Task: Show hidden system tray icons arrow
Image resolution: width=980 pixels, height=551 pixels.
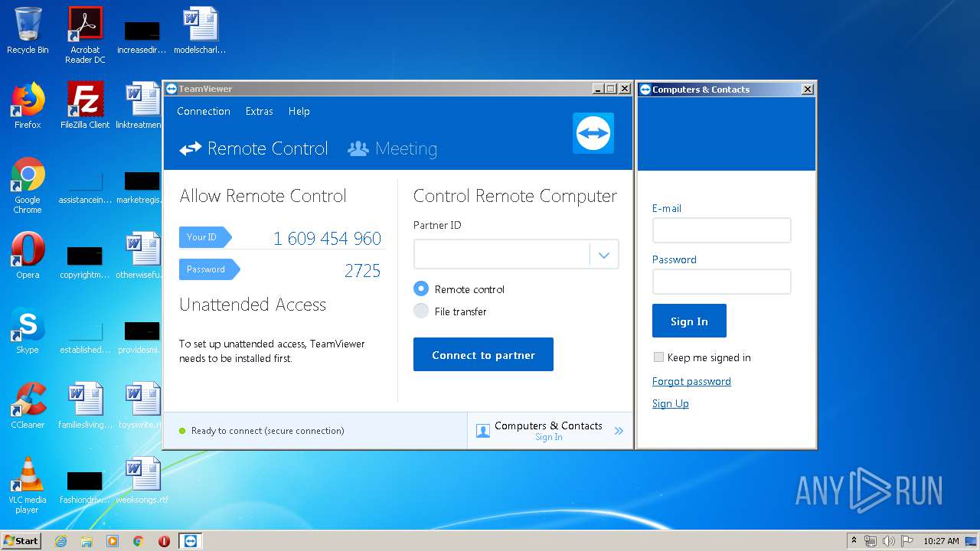Action: (x=854, y=541)
